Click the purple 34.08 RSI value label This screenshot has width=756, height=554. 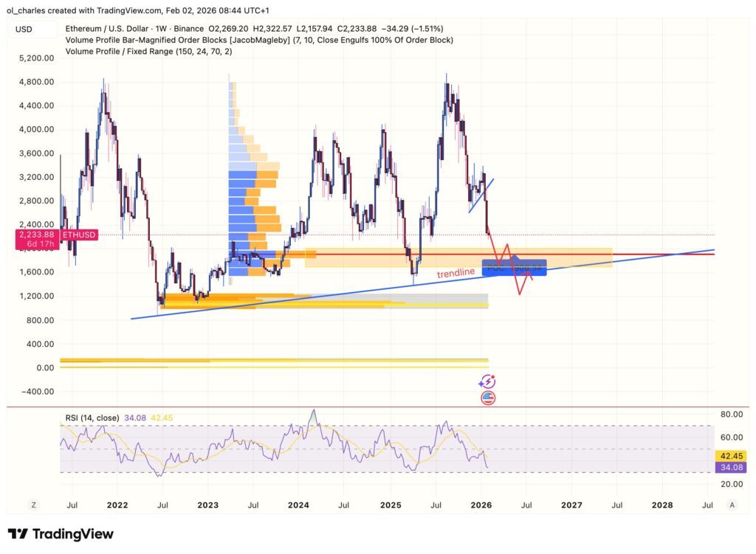(x=729, y=468)
